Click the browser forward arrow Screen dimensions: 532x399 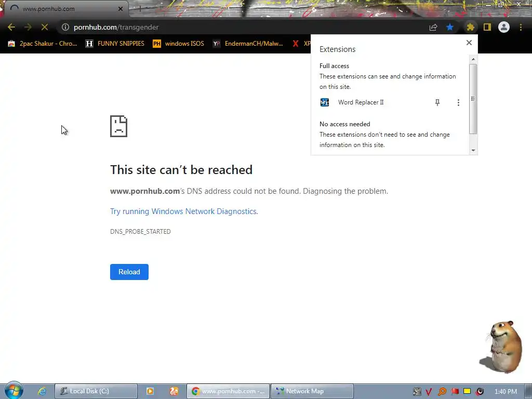coord(28,27)
